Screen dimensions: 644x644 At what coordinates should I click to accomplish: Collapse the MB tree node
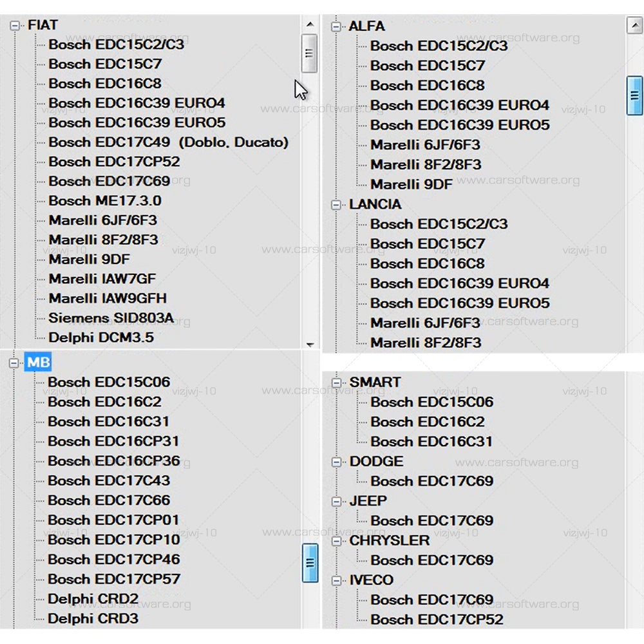click(x=14, y=363)
